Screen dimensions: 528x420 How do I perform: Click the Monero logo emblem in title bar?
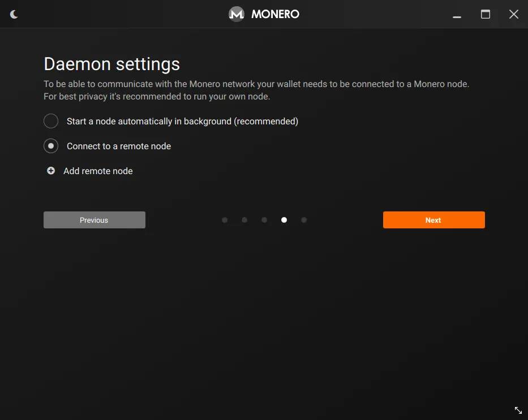point(236,14)
